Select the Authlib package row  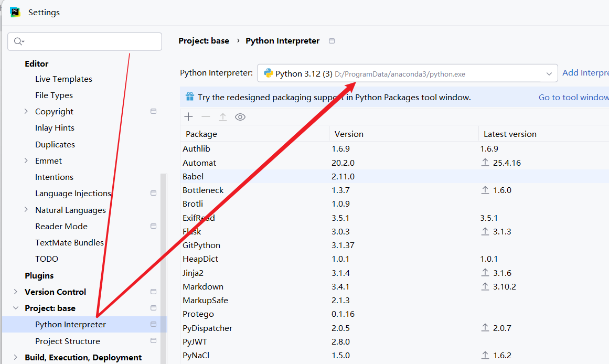click(394, 149)
